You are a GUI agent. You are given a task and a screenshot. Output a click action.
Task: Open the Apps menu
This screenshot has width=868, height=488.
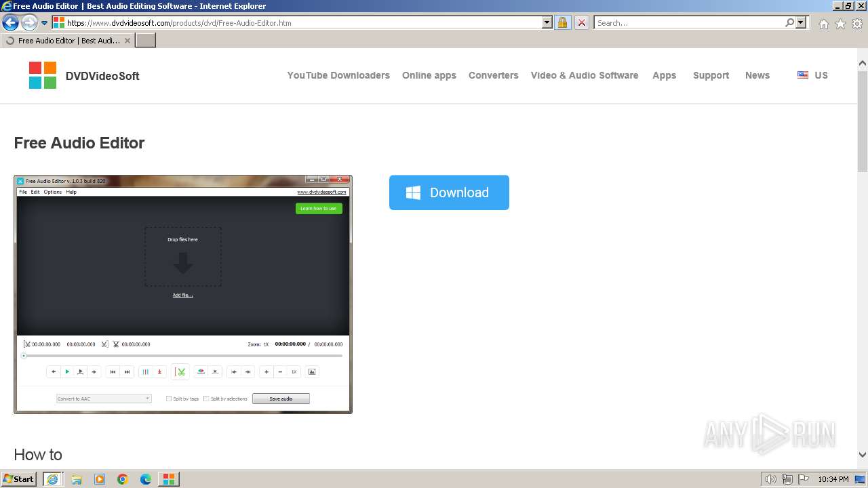click(x=664, y=75)
